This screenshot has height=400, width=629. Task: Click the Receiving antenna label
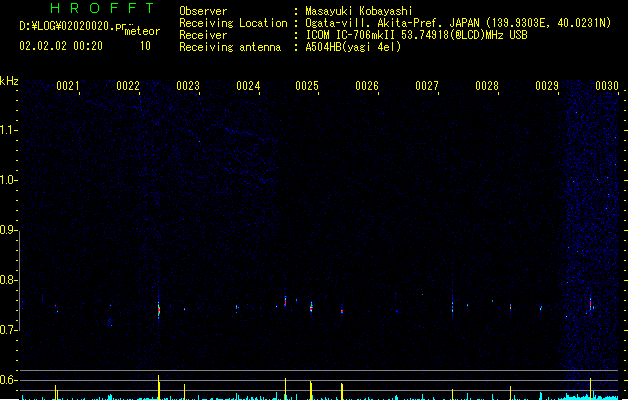click(230, 47)
